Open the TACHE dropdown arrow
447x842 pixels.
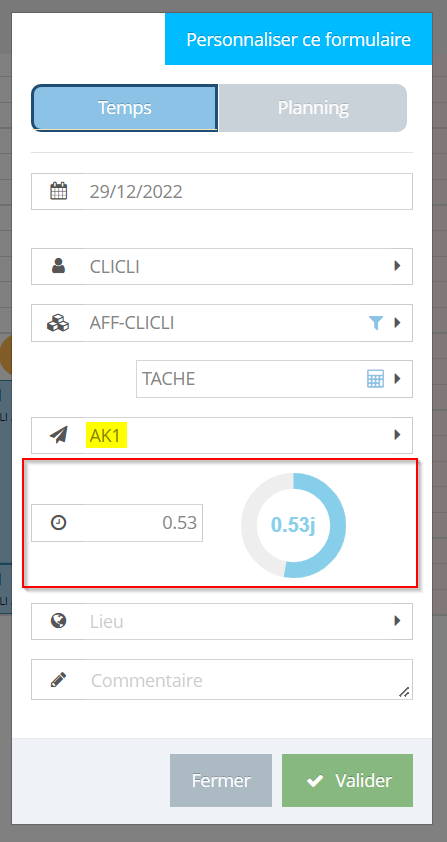(398, 379)
